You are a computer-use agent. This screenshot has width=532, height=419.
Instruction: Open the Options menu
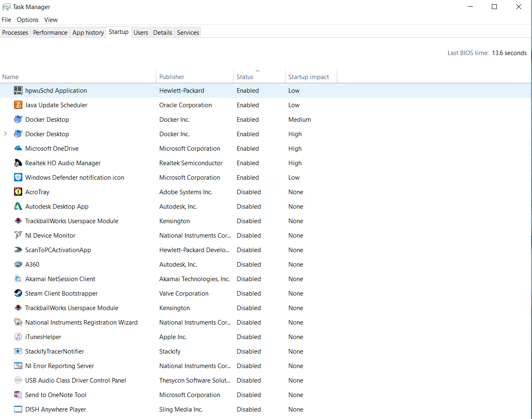28,20
